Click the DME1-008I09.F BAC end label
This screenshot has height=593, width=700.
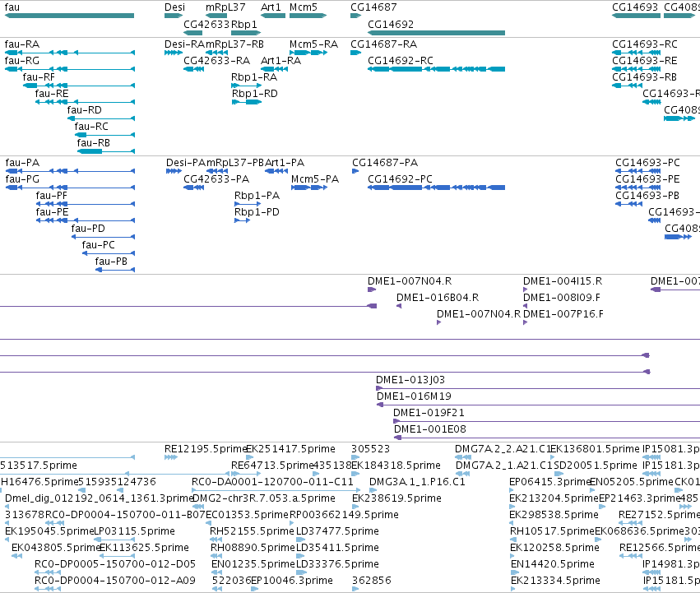click(x=562, y=298)
